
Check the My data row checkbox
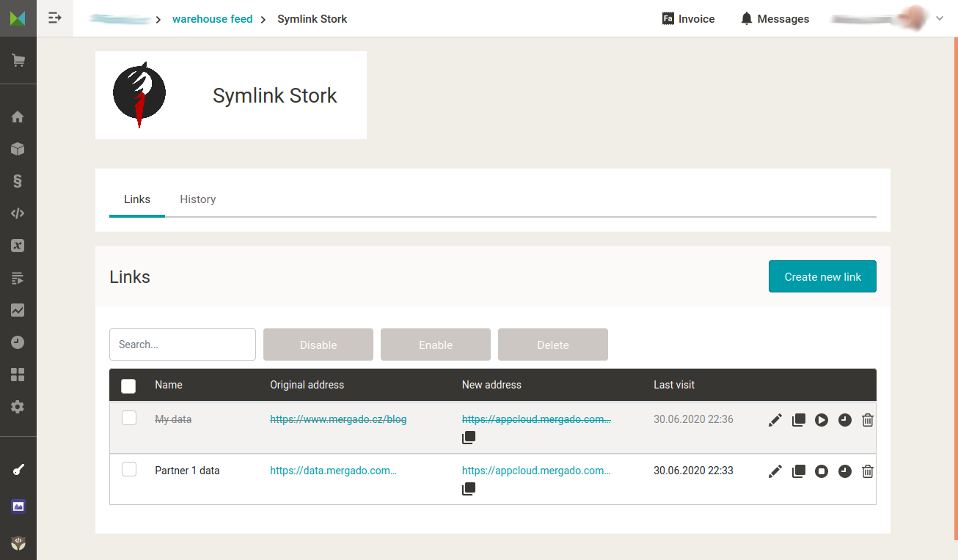point(129,418)
